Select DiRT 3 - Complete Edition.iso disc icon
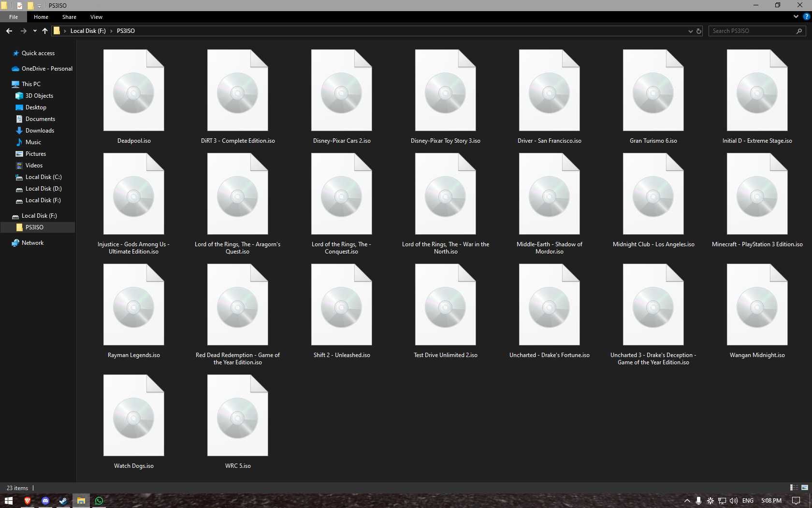The image size is (812, 508). coord(237,90)
